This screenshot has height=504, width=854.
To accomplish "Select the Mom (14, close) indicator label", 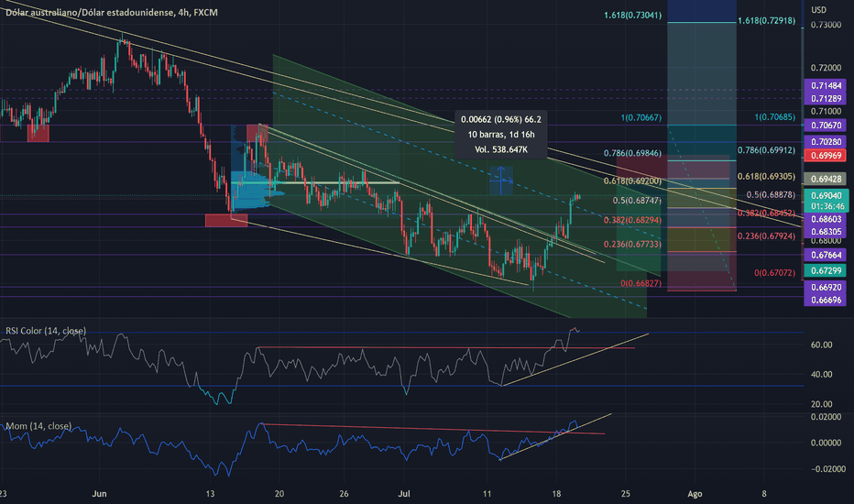I will 38,426.
